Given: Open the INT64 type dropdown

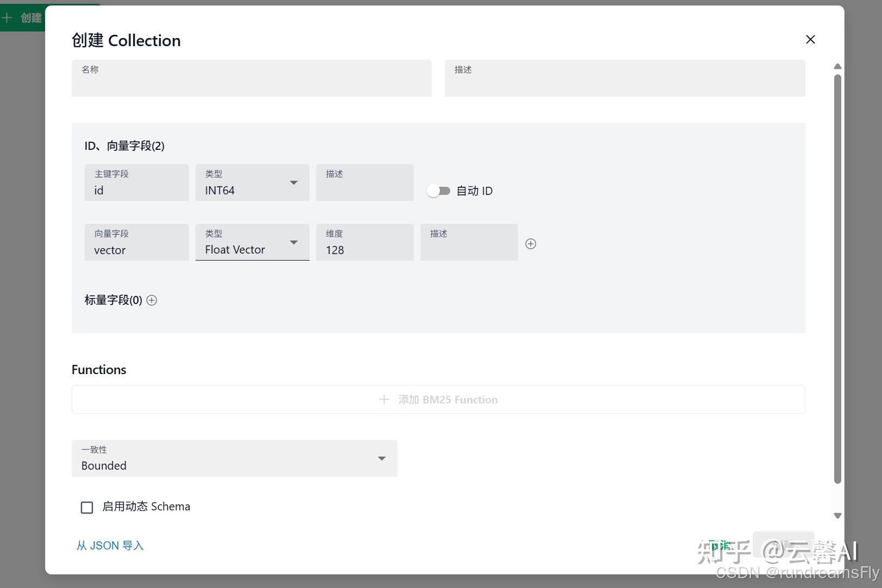Looking at the screenshot, I should (293, 183).
